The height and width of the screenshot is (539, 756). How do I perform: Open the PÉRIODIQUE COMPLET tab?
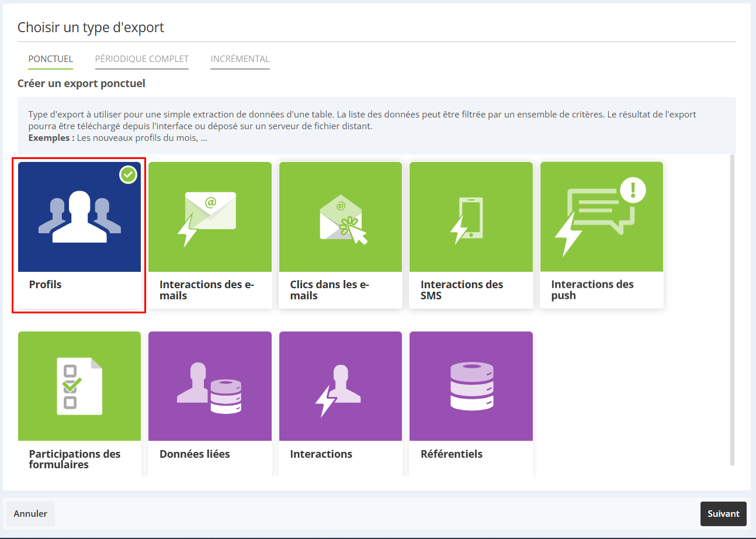point(142,59)
